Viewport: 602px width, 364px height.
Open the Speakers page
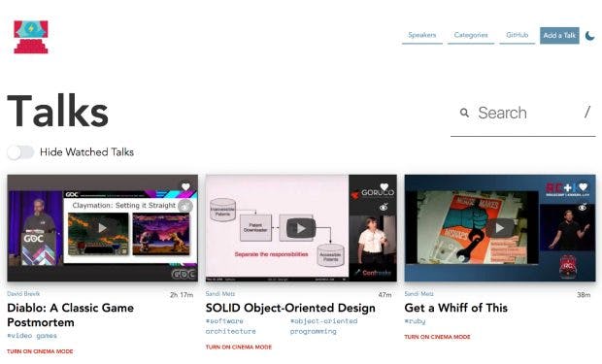pos(422,35)
